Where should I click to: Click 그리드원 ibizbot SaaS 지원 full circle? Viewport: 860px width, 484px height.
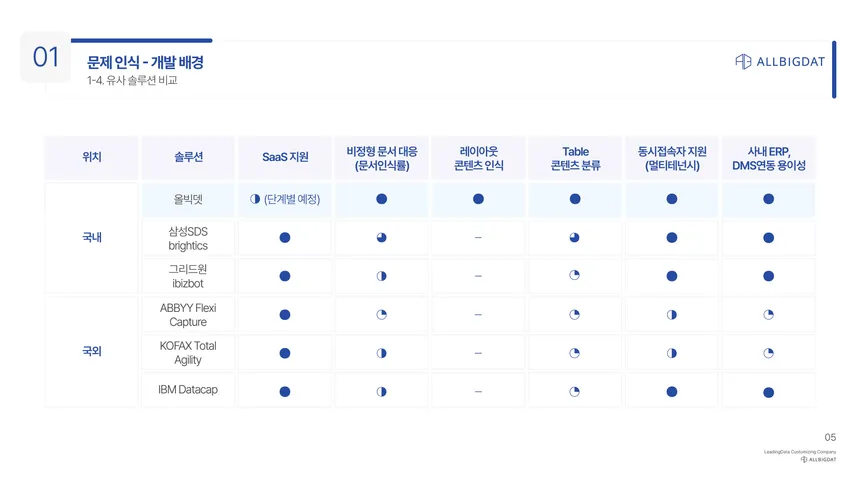pyautogui.click(x=285, y=276)
